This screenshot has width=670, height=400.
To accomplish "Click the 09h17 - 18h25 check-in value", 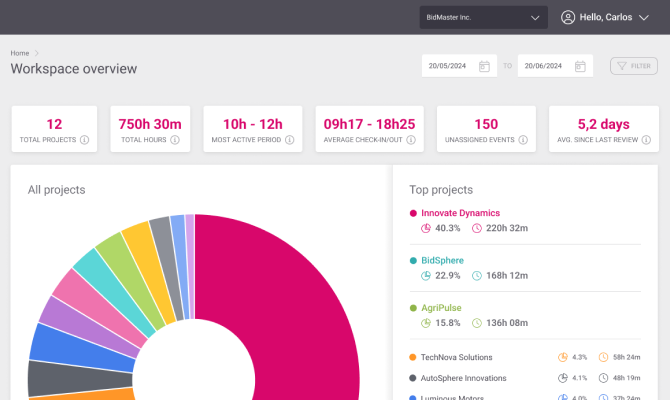I will [x=369, y=124].
